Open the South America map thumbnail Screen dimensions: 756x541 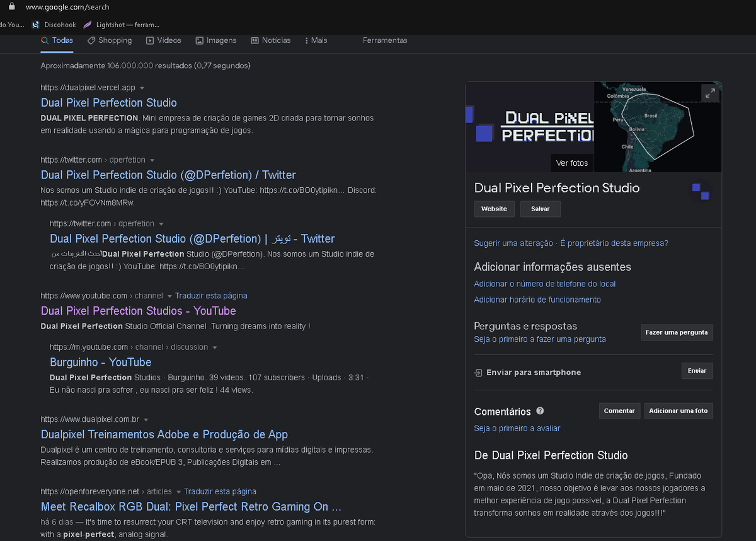[658, 126]
